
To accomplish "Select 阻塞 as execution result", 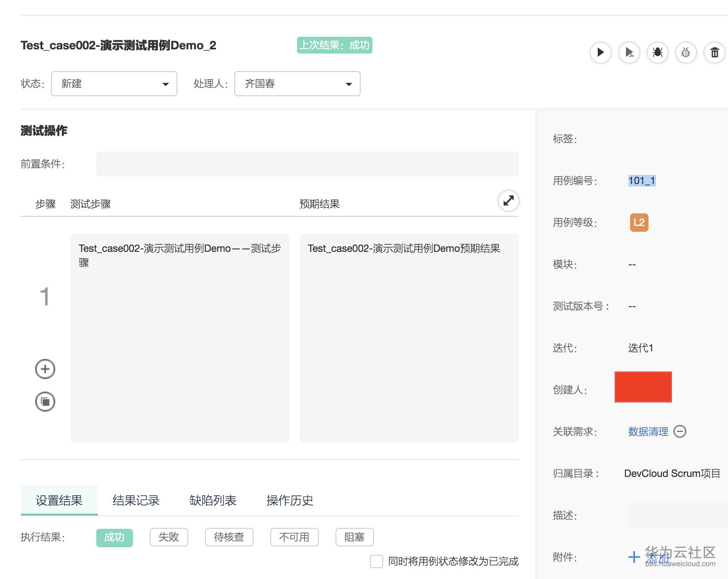I will pyautogui.click(x=355, y=538).
